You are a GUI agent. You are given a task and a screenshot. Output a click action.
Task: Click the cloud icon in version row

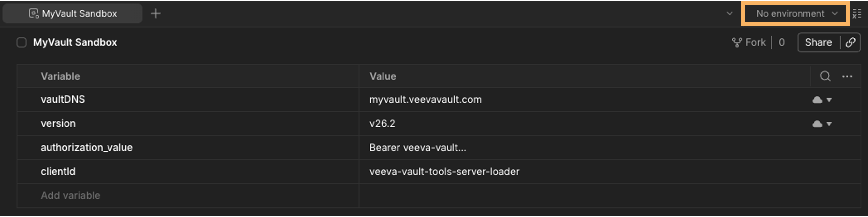[817, 124]
